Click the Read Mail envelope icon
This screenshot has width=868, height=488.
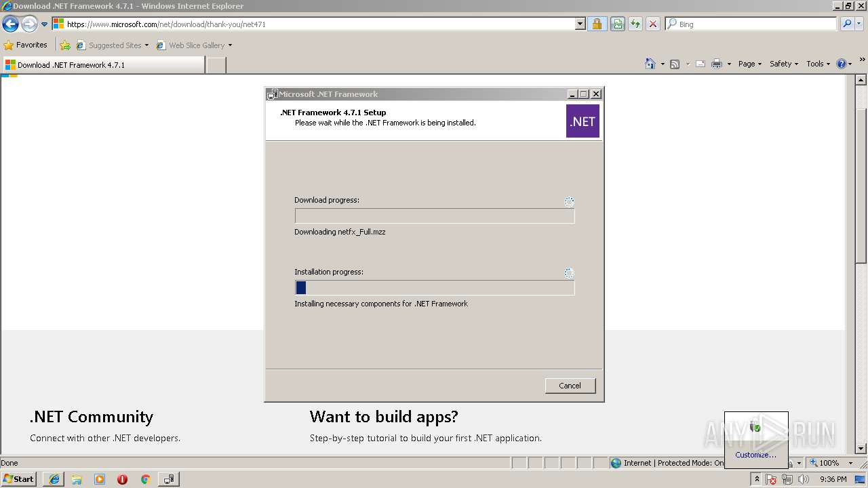pos(701,64)
